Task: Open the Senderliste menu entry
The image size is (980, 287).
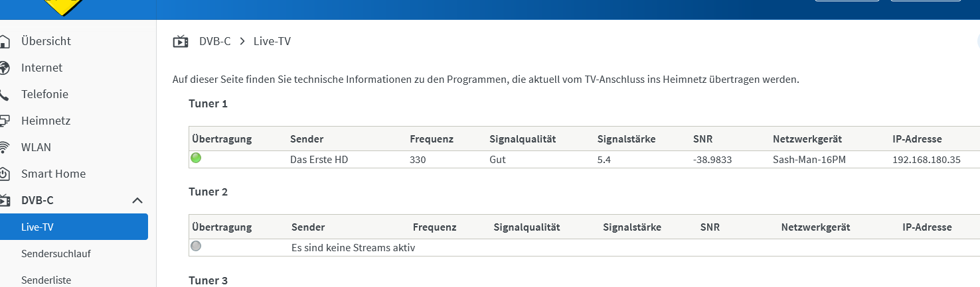Action: click(46, 280)
